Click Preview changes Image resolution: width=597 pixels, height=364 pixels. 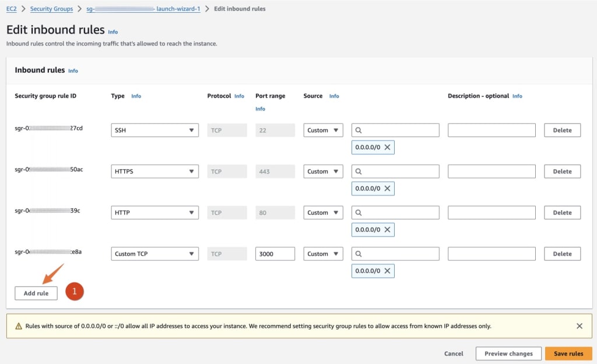508,354
